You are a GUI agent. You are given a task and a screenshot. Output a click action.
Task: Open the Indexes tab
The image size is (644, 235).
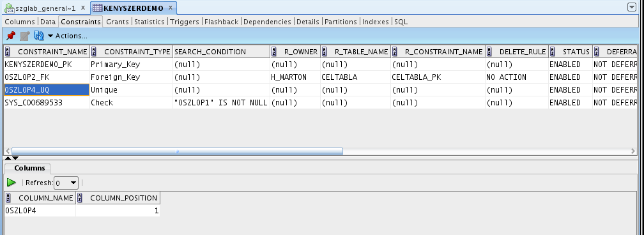point(376,22)
